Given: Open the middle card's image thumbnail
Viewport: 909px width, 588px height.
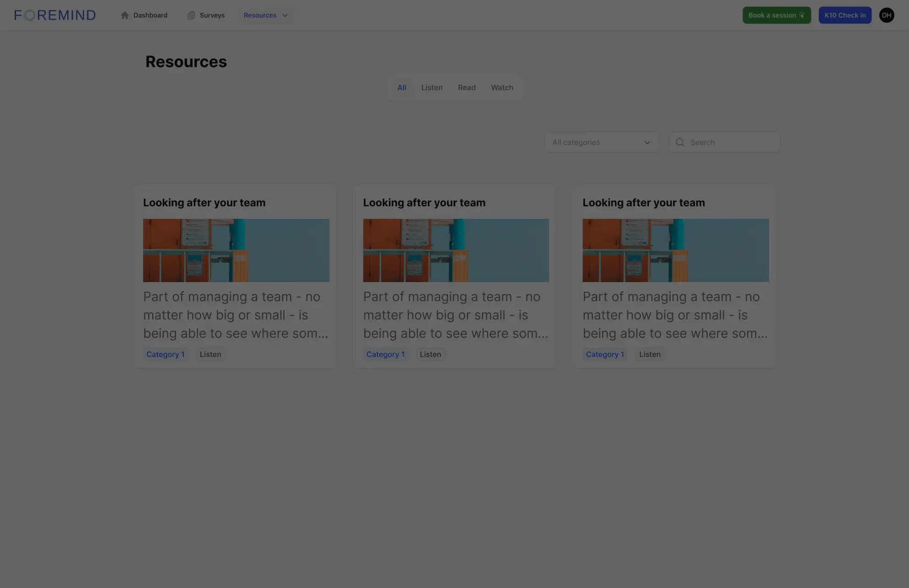Looking at the screenshot, I should coord(455,250).
